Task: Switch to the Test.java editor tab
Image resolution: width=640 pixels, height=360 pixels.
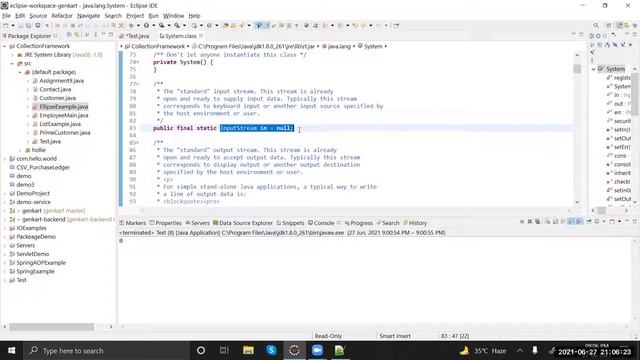Action: click(137, 36)
